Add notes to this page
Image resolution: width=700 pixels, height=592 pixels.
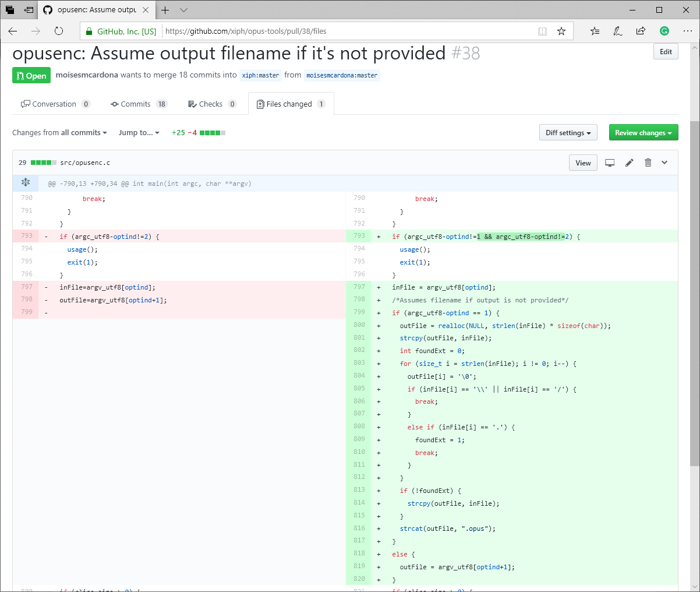tap(618, 31)
